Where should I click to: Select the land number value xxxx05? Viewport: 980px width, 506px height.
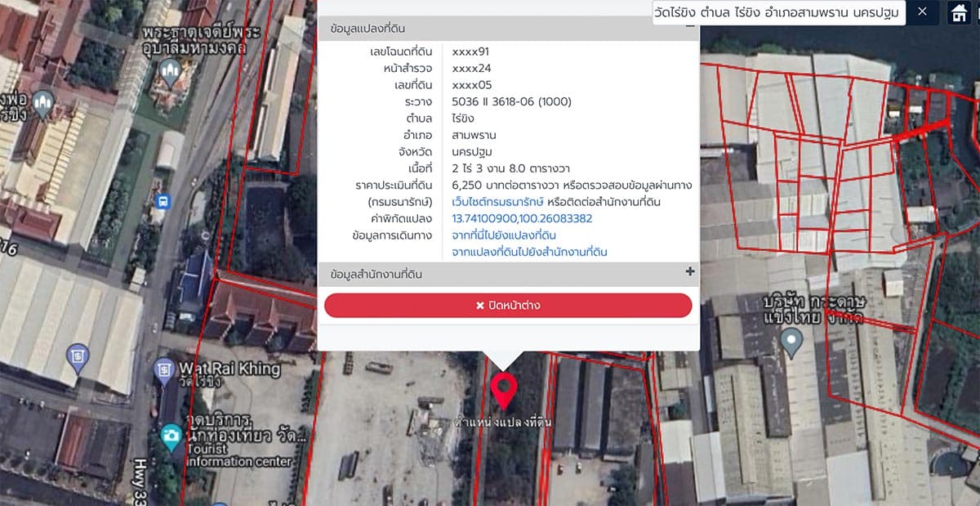pos(471,85)
